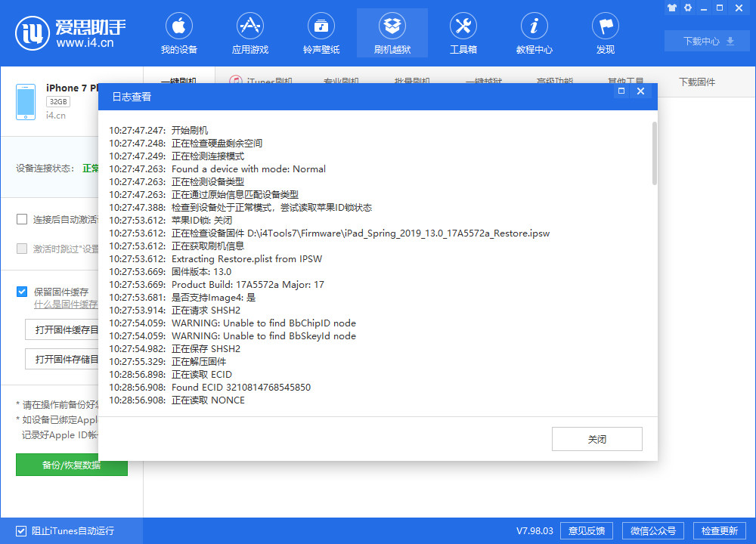756x544 pixels.
Task: Click the log dialog vertical scrollbar
Action: click(654, 153)
